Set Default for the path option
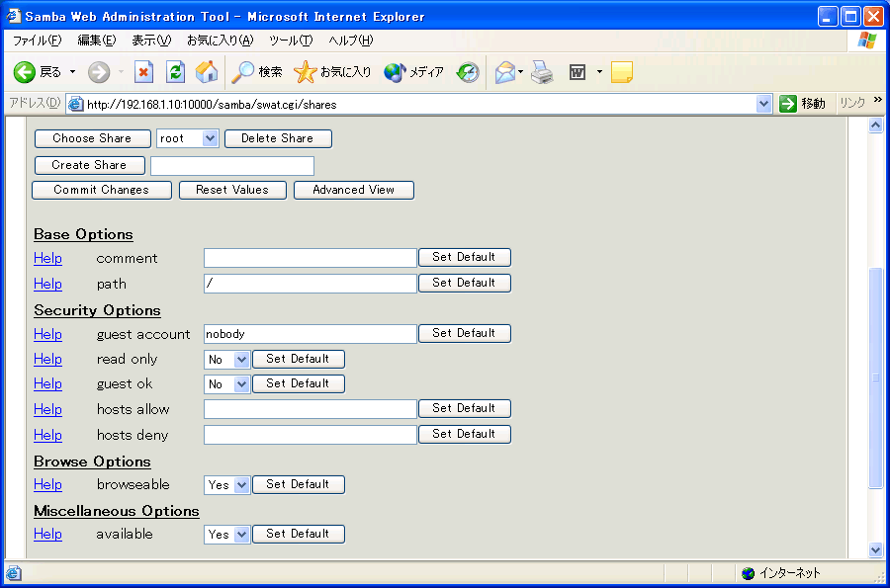890x588 pixels. (x=465, y=283)
